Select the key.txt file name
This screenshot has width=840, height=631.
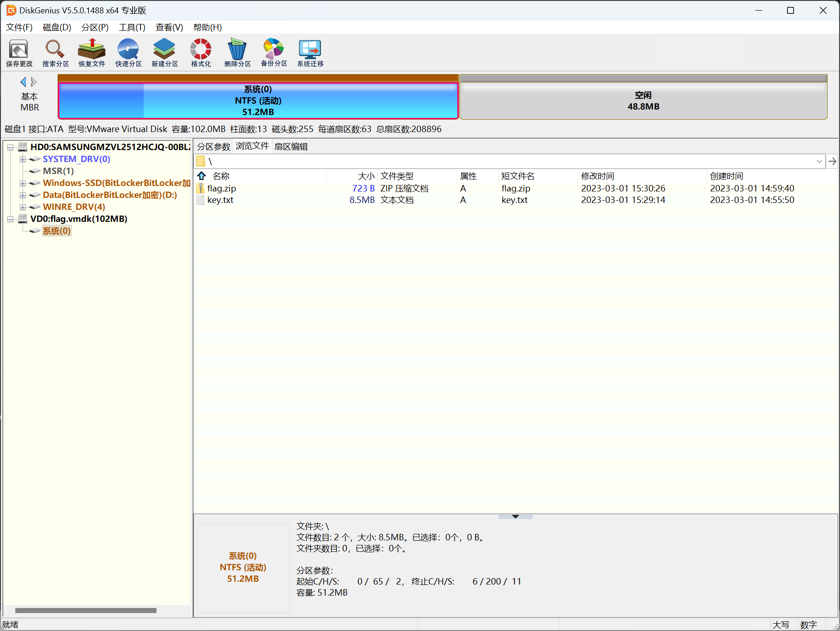point(220,200)
